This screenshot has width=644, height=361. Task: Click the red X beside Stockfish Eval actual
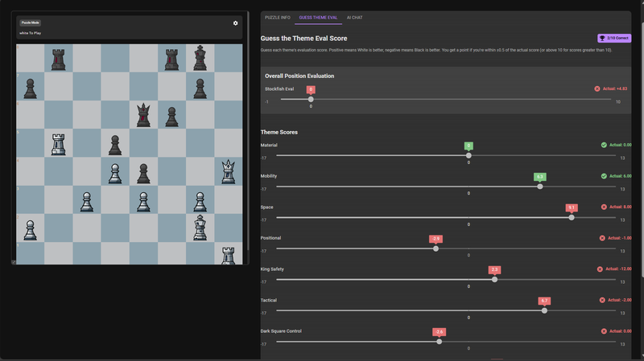pos(597,89)
